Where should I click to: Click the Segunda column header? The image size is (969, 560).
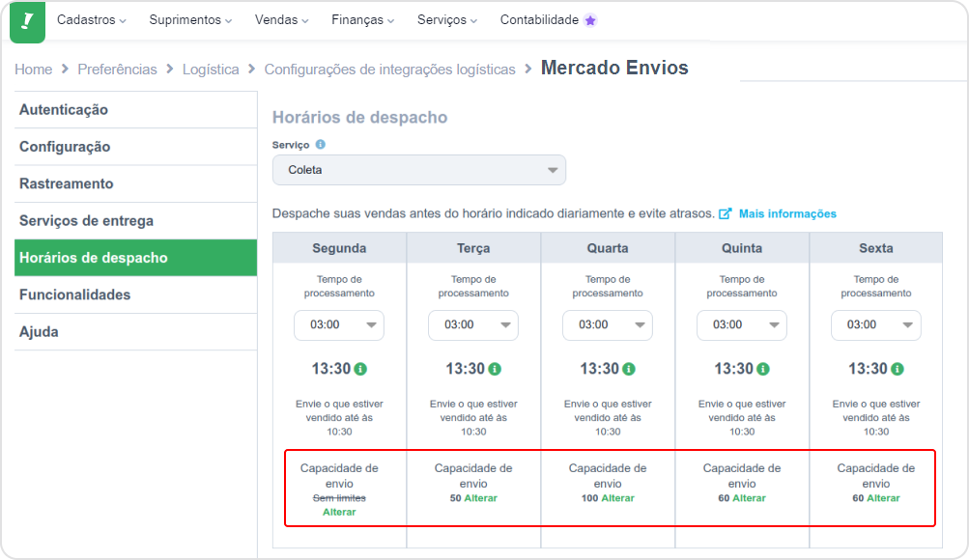(x=339, y=248)
